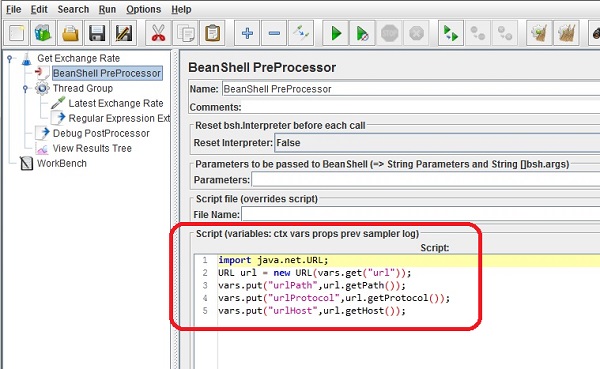Click the grayed Stop icon
Viewport: 600px width, 369px height.
[390, 33]
